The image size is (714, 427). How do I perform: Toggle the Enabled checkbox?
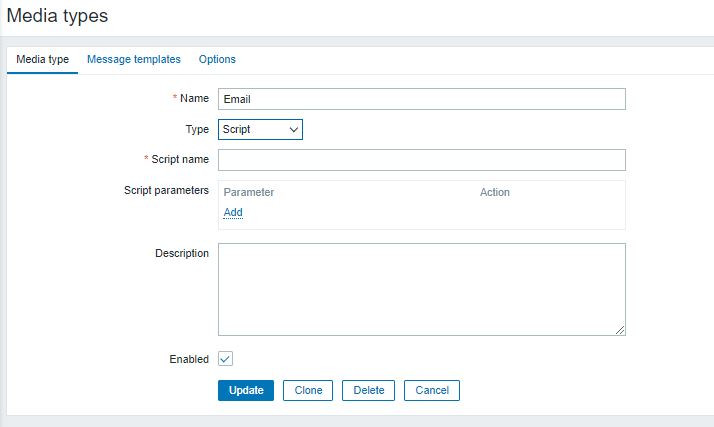point(225,359)
